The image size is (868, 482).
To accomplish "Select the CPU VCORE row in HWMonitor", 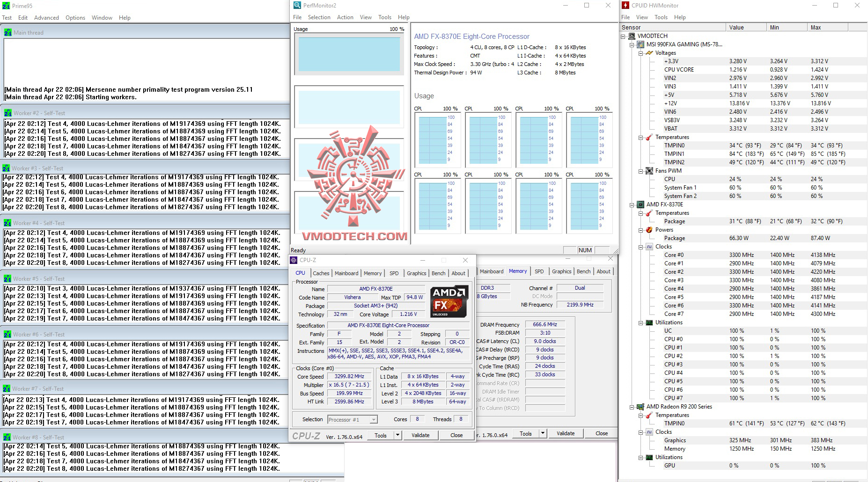I will 743,70.
